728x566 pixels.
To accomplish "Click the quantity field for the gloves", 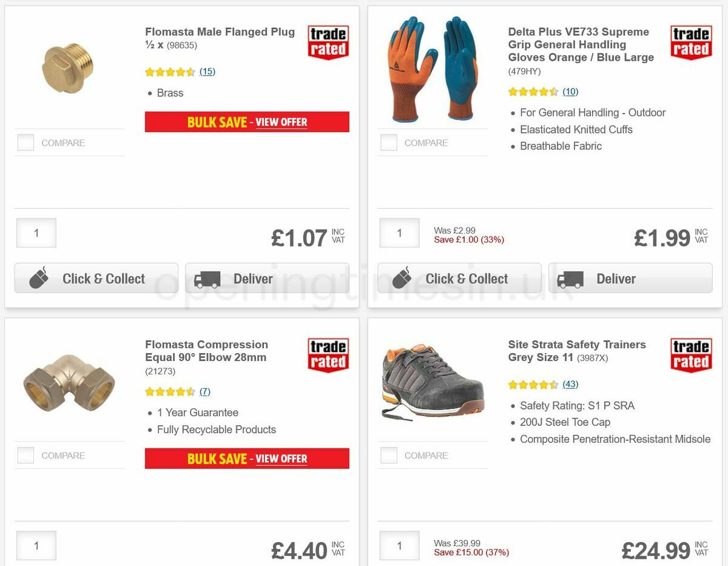I will [x=399, y=232].
